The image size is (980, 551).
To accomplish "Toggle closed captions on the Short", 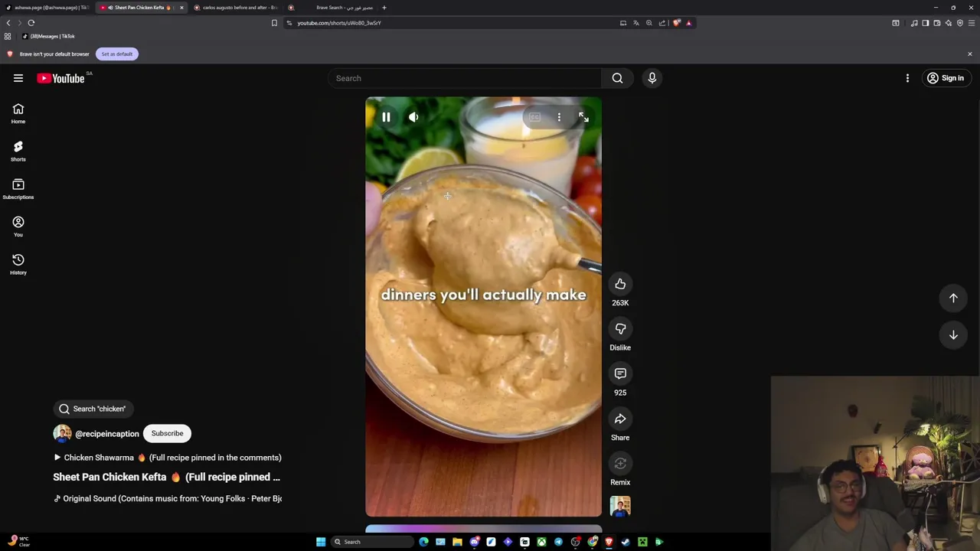I will click(x=534, y=117).
